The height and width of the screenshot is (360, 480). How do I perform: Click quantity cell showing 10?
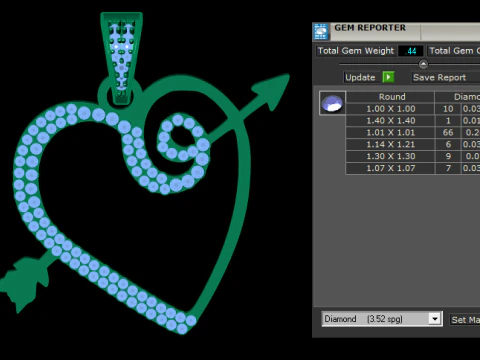tap(448, 109)
